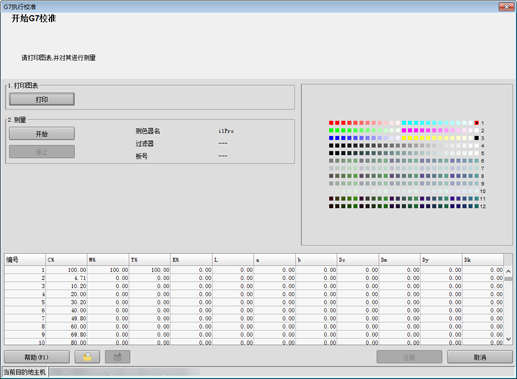Viewport: 517px width, 379px height.
Task: Select the cell with value 4.71
Action: pos(66,278)
